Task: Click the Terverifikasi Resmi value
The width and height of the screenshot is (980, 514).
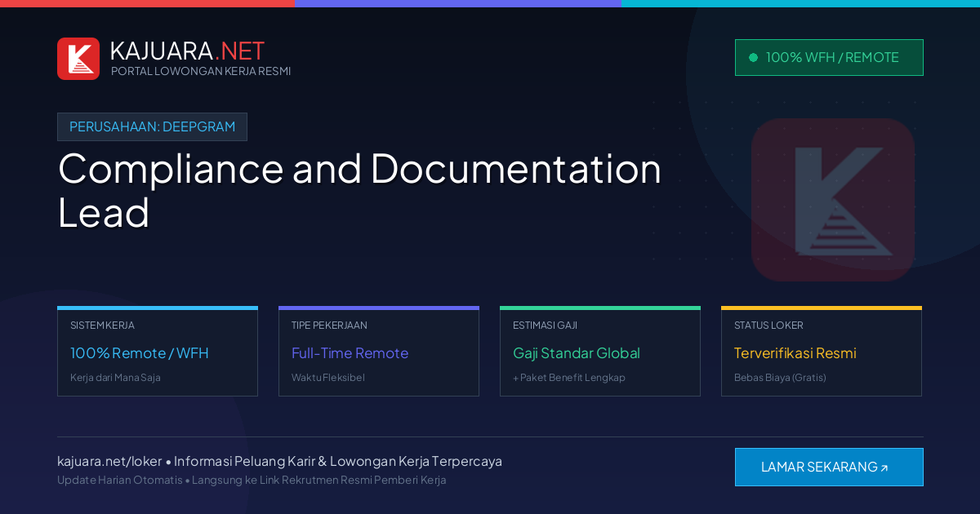Action: (x=795, y=353)
